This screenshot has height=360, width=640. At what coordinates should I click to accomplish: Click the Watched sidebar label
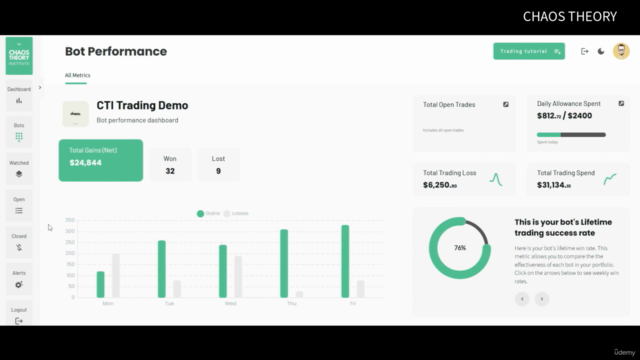click(19, 163)
